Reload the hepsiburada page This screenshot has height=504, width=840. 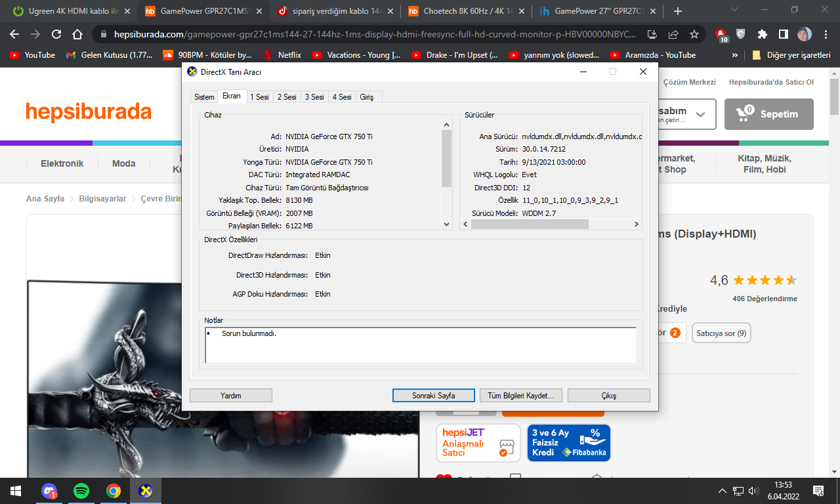click(56, 34)
